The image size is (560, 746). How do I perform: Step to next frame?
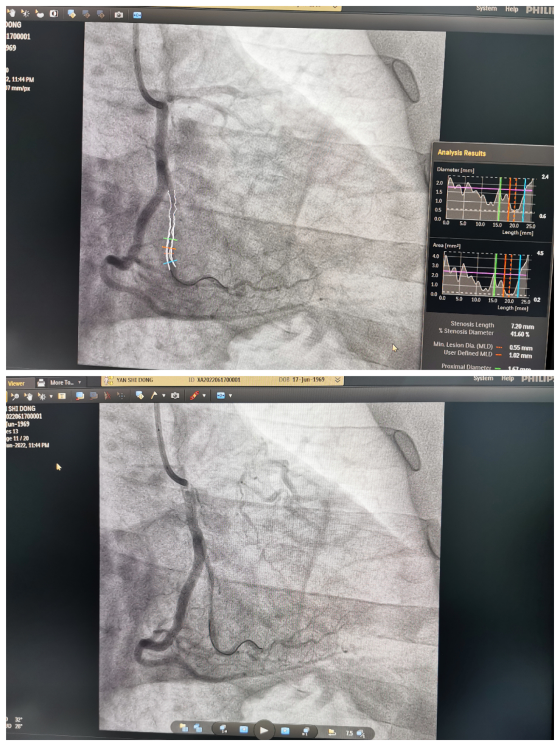[285, 730]
